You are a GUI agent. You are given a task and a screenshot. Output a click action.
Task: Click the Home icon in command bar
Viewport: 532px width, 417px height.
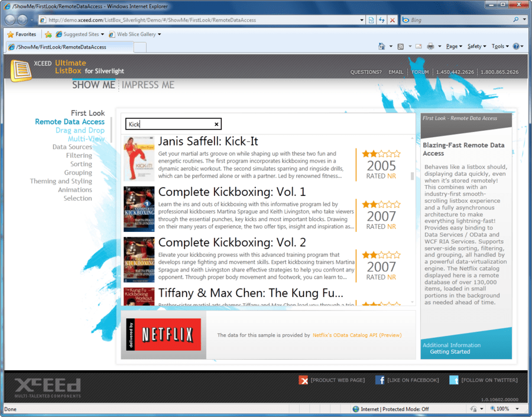tap(382, 46)
